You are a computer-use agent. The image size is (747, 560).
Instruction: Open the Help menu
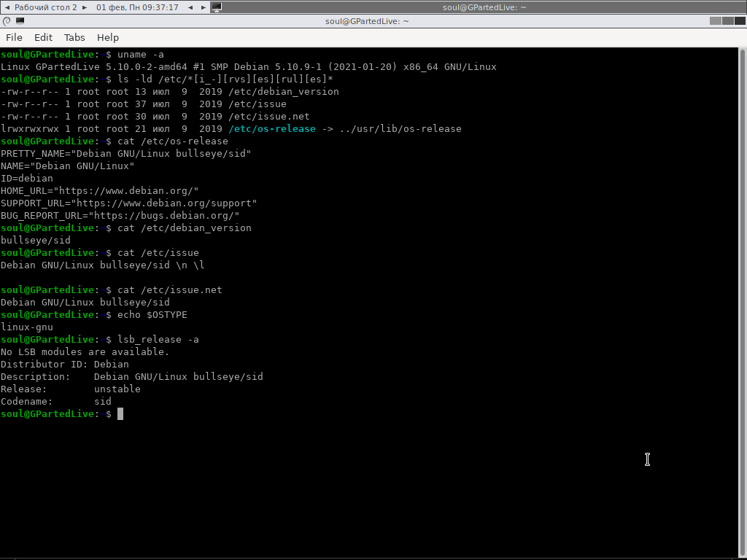click(108, 38)
